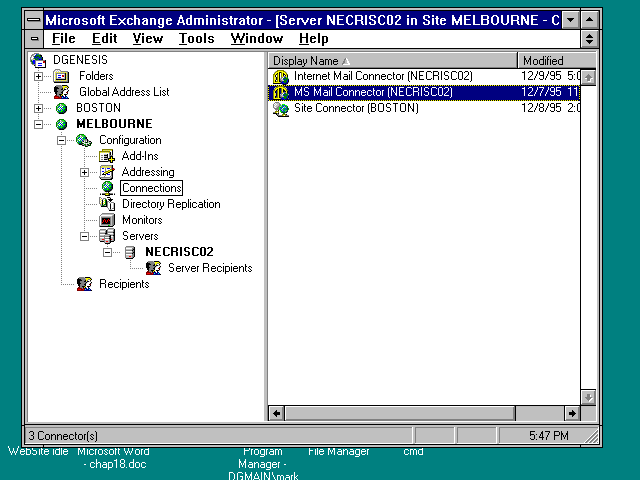Viewport: 640px width, 480px height.
Task: Open the application control menu box
Action: pyautogui.click(x=34, y=20)
